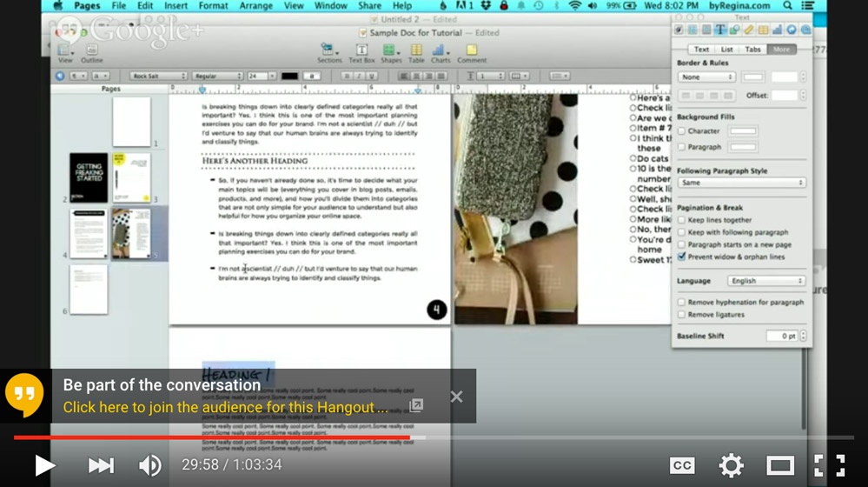Enable Paragraph background fill checkbox
The width and height of the screenshot is (868, 487).
pyautogui.click(x=681, y=147)
